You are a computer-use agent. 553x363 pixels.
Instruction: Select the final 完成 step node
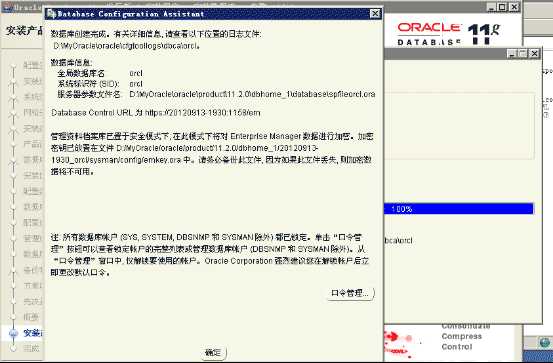point(31,349)
